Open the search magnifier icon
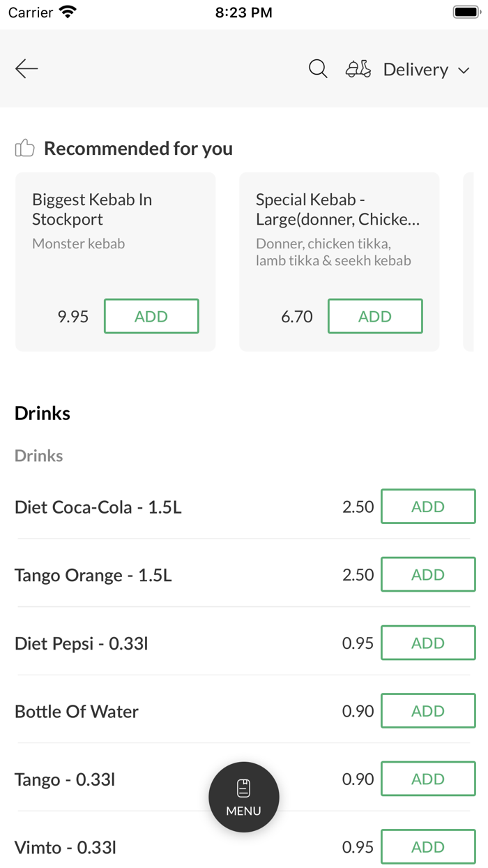The height and width of the screenshot is (868, 488). 318,68
